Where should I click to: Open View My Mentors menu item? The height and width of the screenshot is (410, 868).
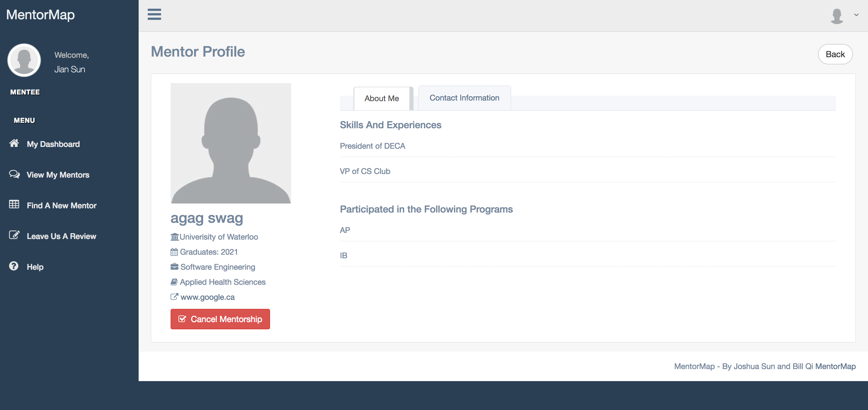[58, 175]
